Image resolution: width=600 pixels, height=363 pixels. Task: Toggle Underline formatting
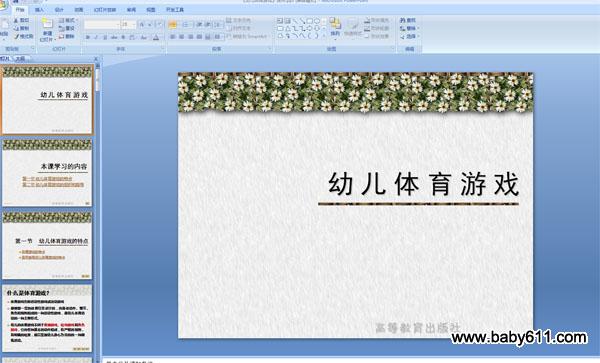click(105, 37)
